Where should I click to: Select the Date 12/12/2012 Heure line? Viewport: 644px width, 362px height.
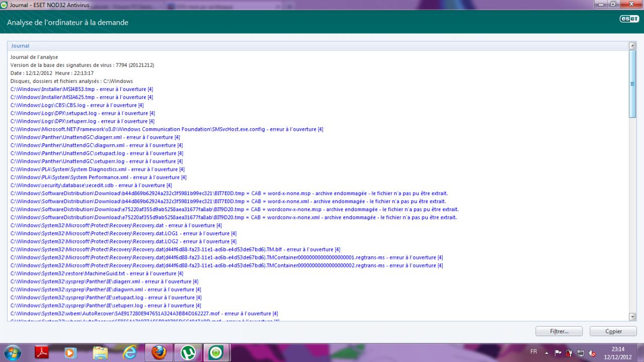tap(52, 73)
